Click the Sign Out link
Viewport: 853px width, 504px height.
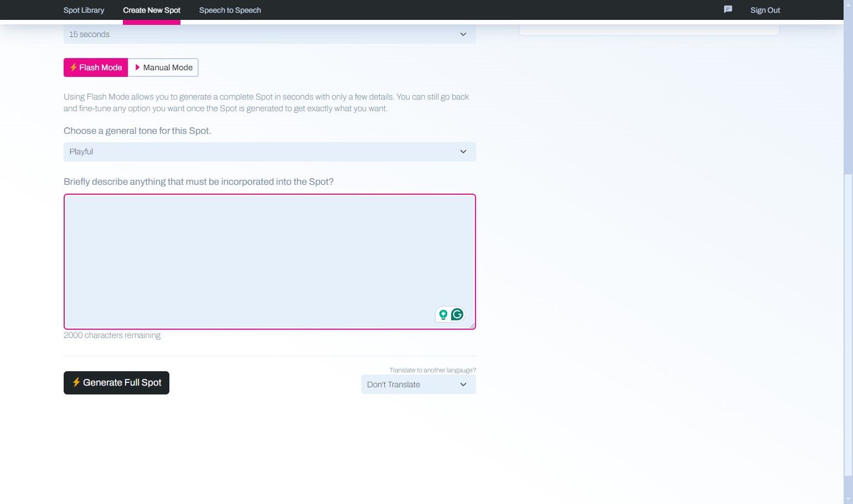click(x=765, y=10)
